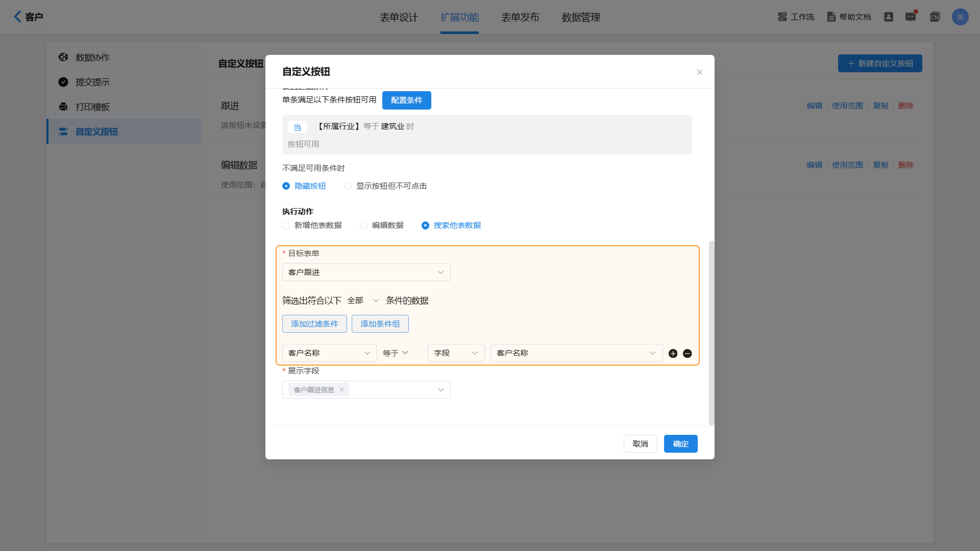Screen dimensions: 980x551
Task: Click 添加过滤条件 button
Action: point(314,324)
